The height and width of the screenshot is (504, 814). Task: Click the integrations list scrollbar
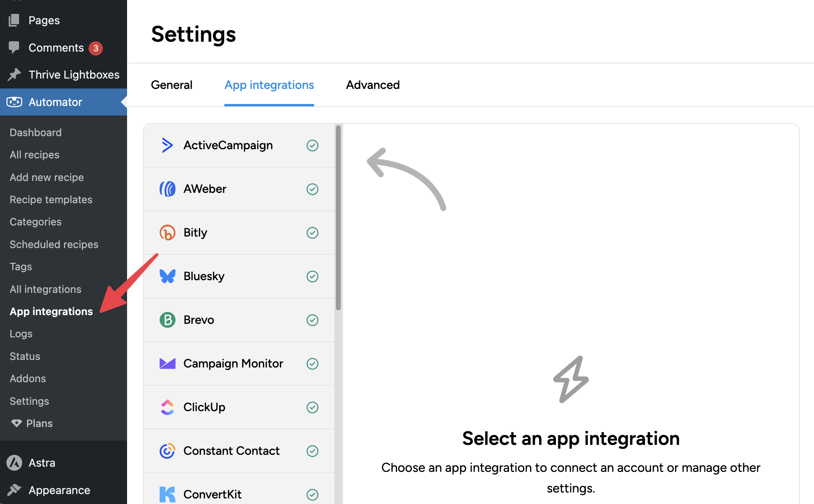(x=338, y=218)
